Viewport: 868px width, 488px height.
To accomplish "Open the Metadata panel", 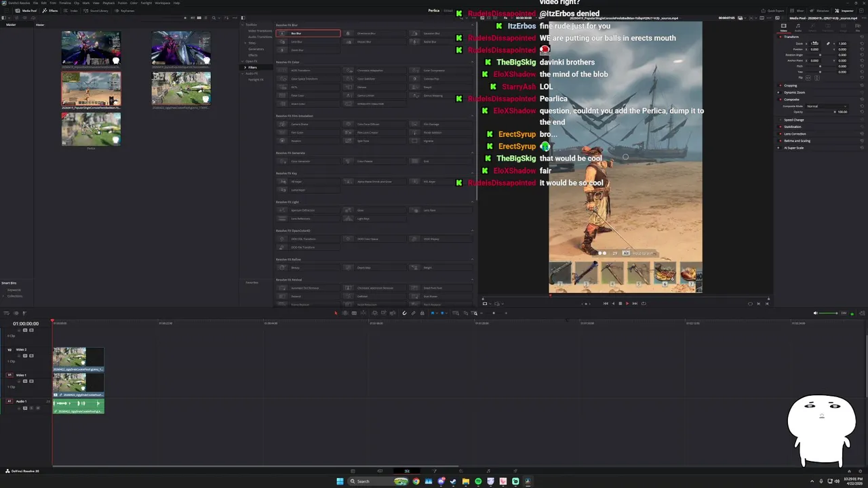I will coord(820,11).
